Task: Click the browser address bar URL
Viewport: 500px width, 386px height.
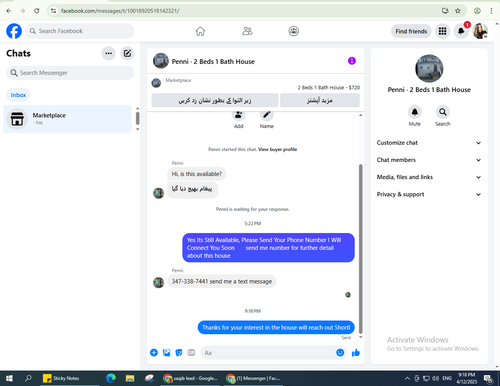Action: point(120,11)
